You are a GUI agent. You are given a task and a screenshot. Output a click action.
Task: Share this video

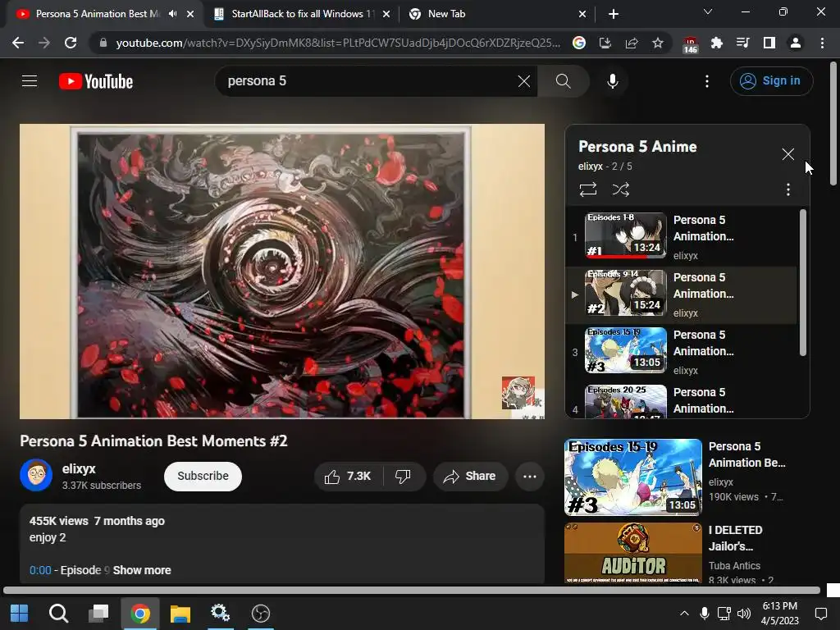tap(470, 477)
